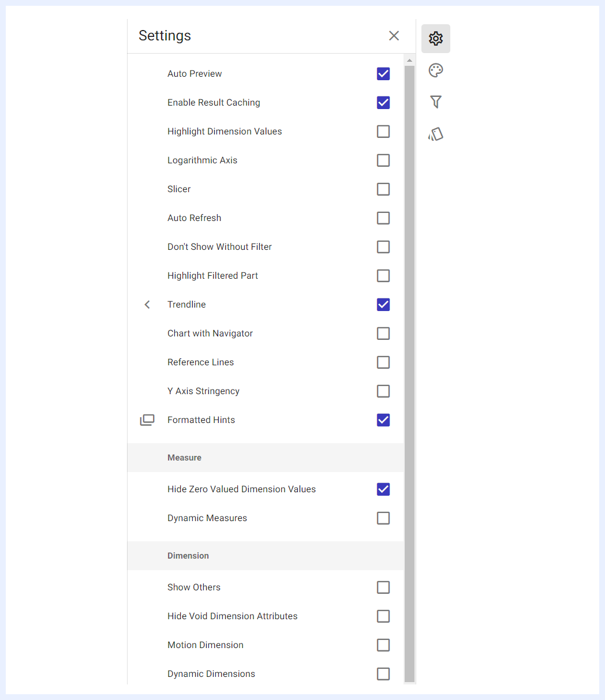This screenshot has height=700, width=605.
Task: Click the Measure section header
Action: coord(266,458)
